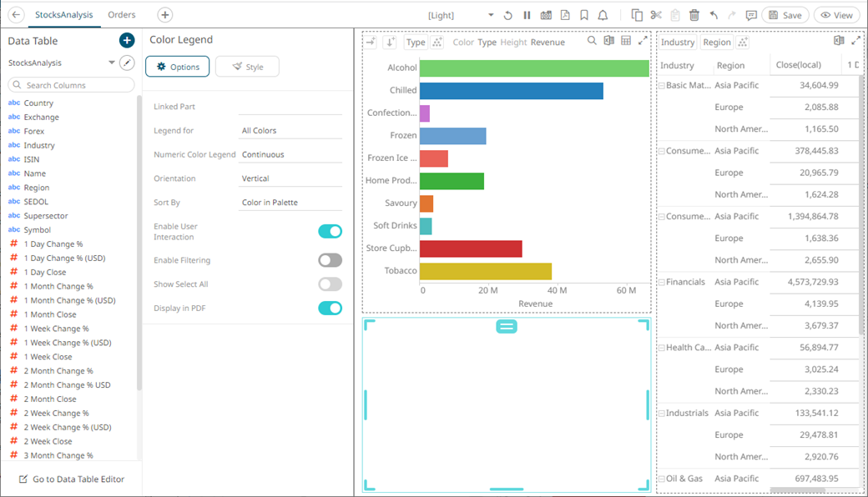Viewport: 868px width, 497px height.
Task: Click the View button
Action: 836,15
